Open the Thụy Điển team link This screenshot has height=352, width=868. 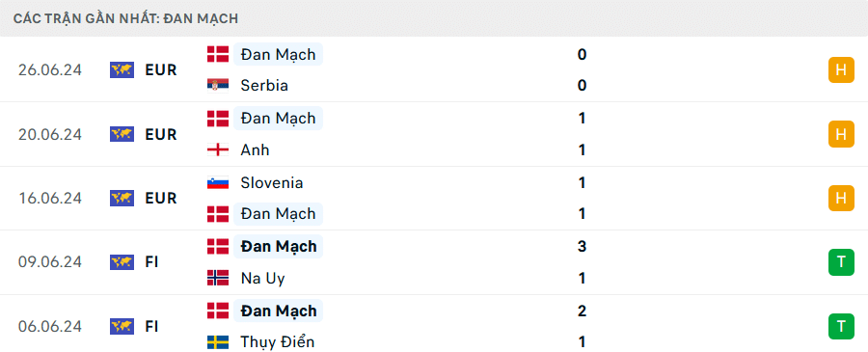(x=278, y=342)
